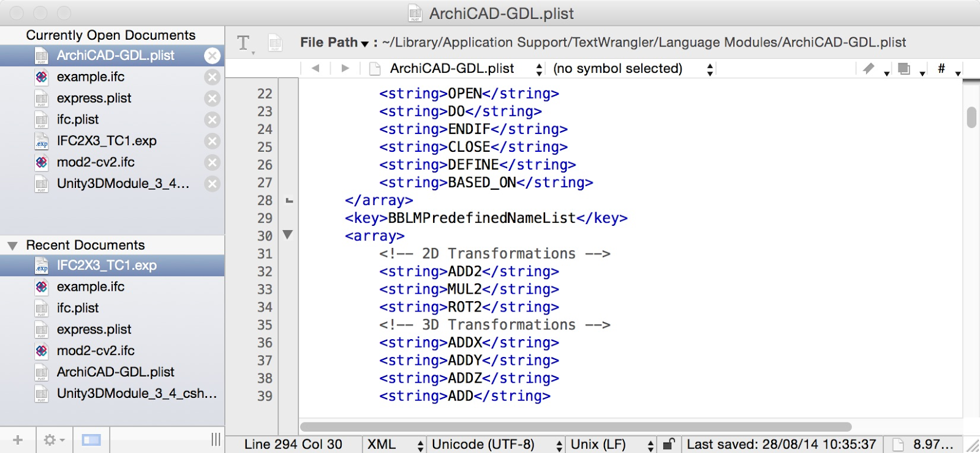
Task: Open the File Path dropdown
Action: 334,42
